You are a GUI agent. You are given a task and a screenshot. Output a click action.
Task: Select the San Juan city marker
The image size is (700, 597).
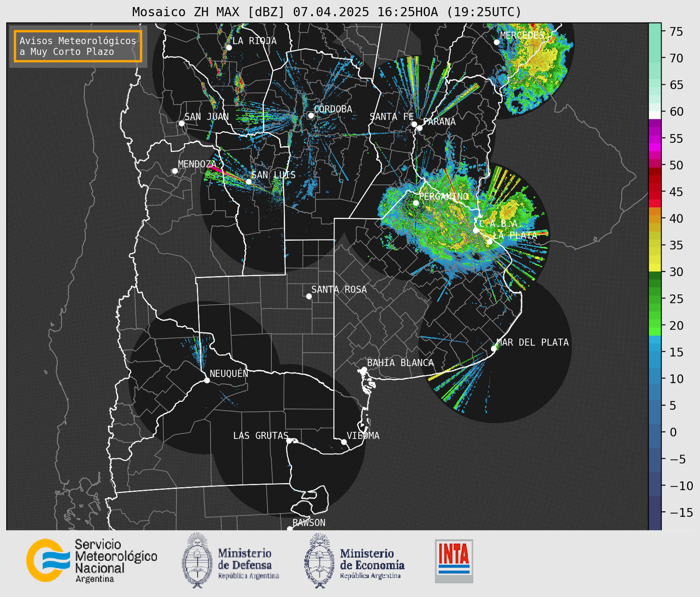coord(181,123)
